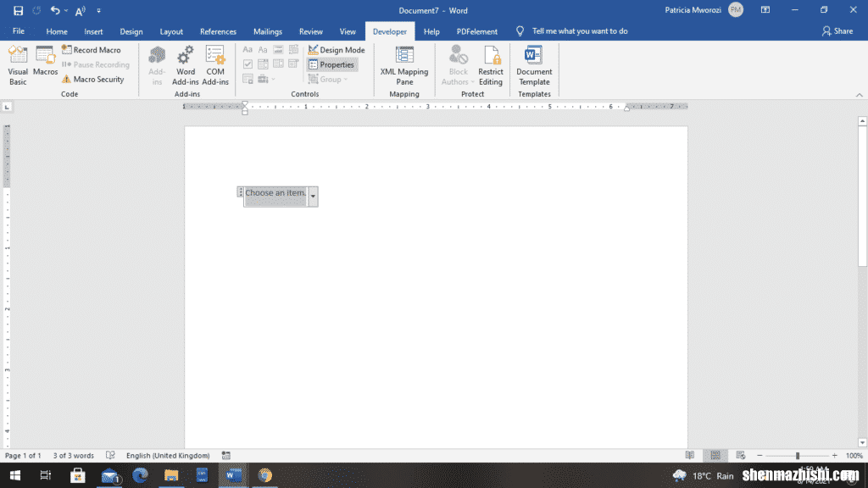The image size is (868, 488).
Task: Switch to the Help tab
Action: (431, 31)
